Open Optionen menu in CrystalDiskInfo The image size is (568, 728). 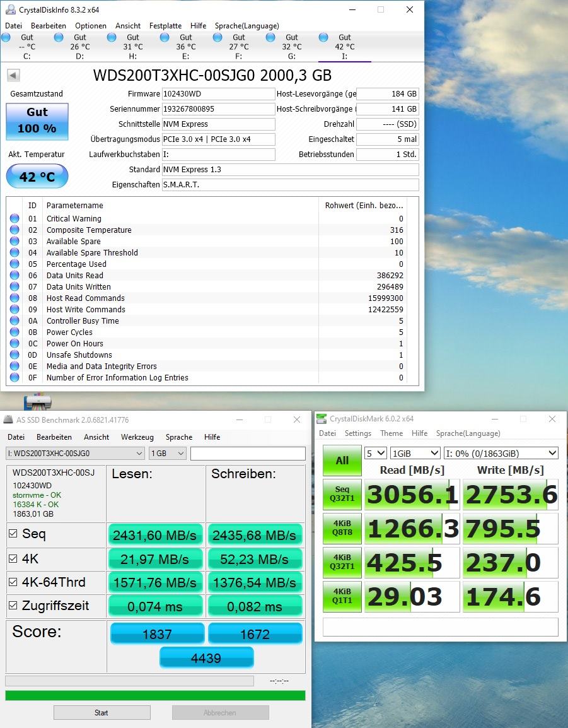pos(91,25)
